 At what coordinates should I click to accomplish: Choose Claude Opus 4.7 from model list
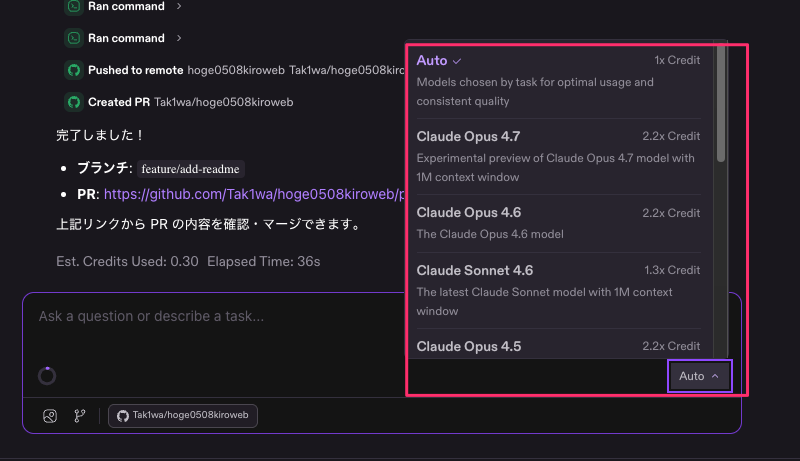[x=558, y=157]
